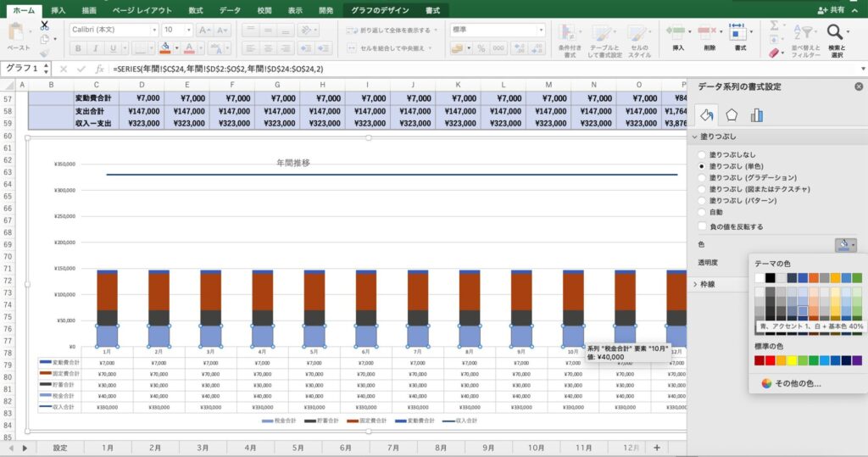Open Conditional Formatting in the ribbon

tap(569, 38)
